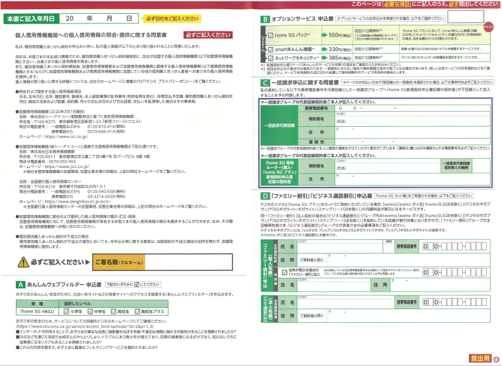
Task: Click the 個人信用情報機関 同意書 title
Action: [91, 35]
